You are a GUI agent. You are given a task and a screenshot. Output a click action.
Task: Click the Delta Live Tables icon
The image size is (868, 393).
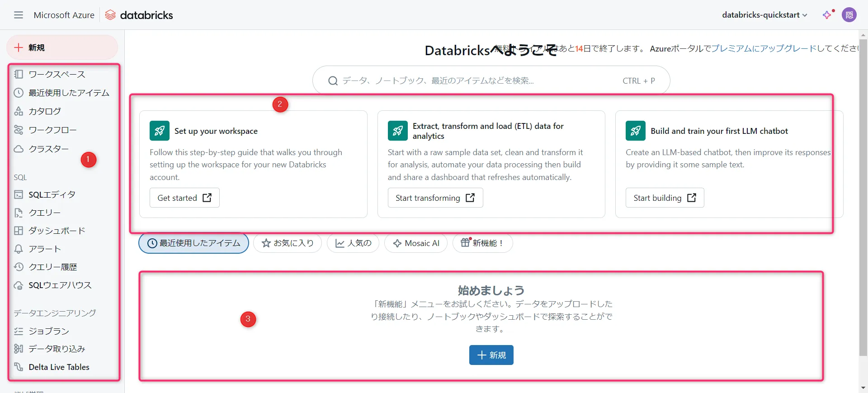(x=19, y=367)
